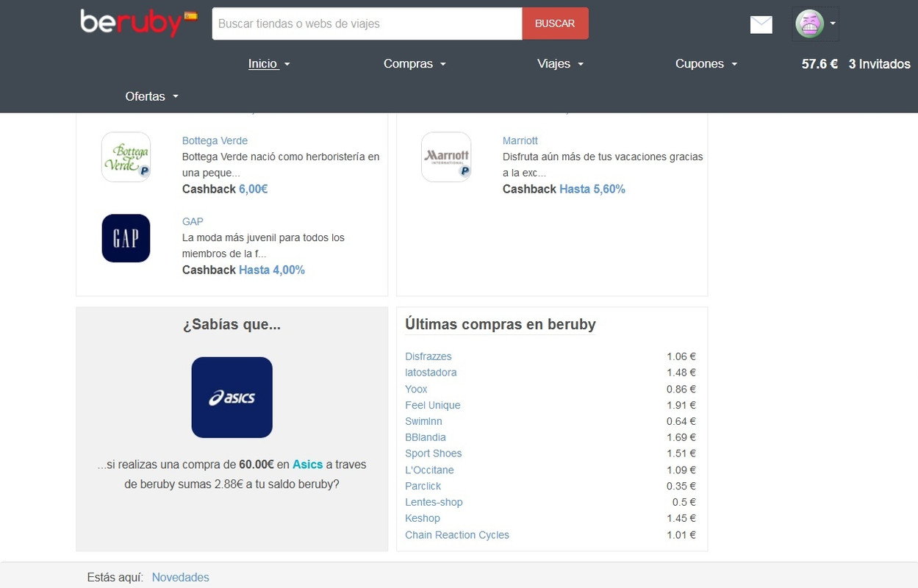Open the Inicio menu
This screenshot has height=588, width=918.
pos(262,64)
